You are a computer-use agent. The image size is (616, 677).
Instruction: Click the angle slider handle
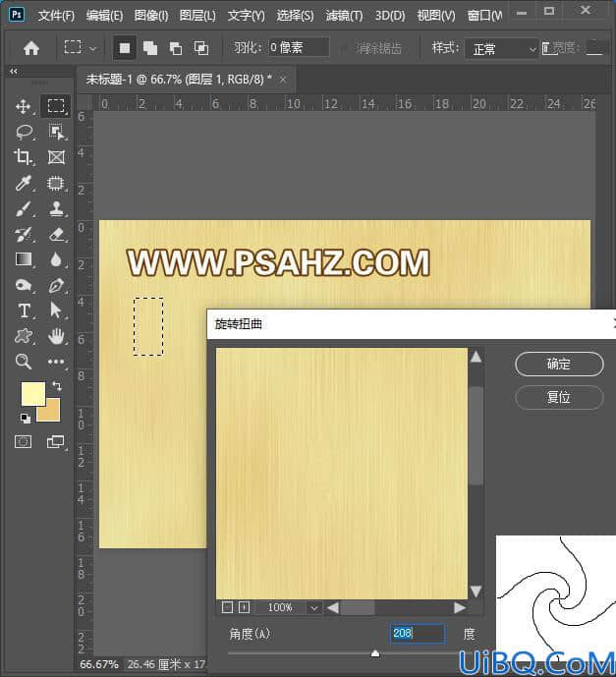tap(375, 653)
